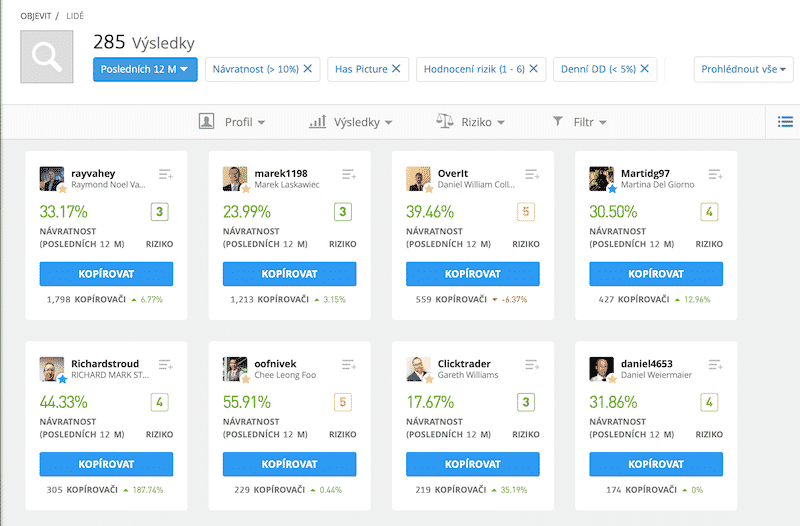This screenshot has height=526, width=800.
Task: Click Kopírovat button for marek1198
Action: click(289, 274)
